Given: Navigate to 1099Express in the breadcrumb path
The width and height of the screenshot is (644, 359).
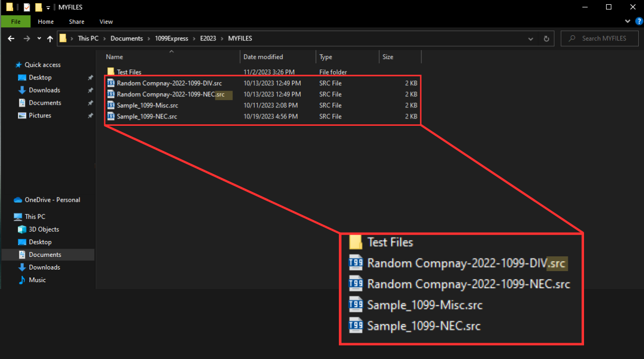Looking at the screenshot, I should click(x=171, y=38).
